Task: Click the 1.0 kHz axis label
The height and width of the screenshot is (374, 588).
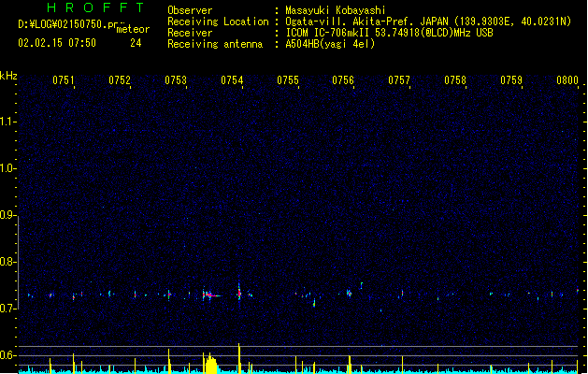Action: [7, 168]
